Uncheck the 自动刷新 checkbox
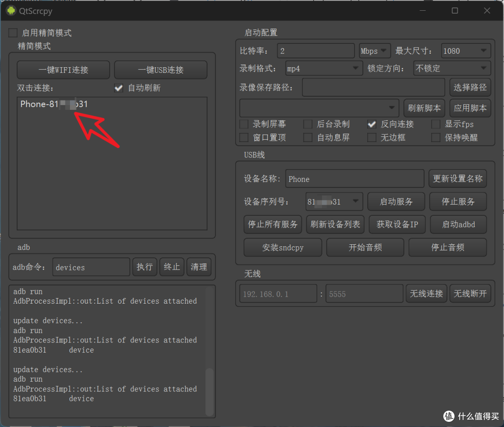This screenshot has width=504, height=427. 119,88
